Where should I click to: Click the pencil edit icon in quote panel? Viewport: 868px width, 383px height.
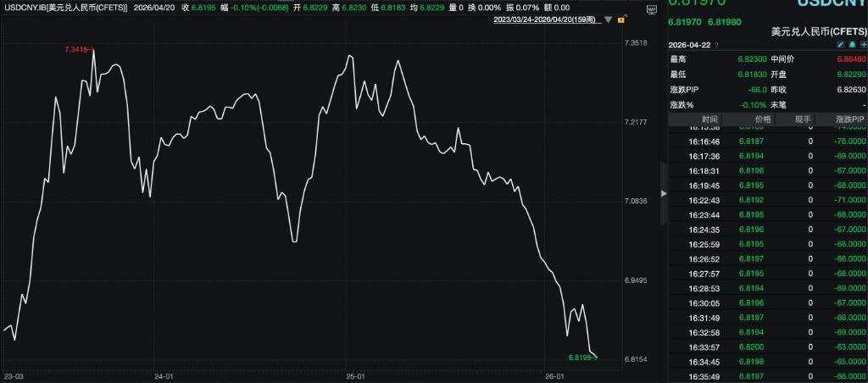840,45
